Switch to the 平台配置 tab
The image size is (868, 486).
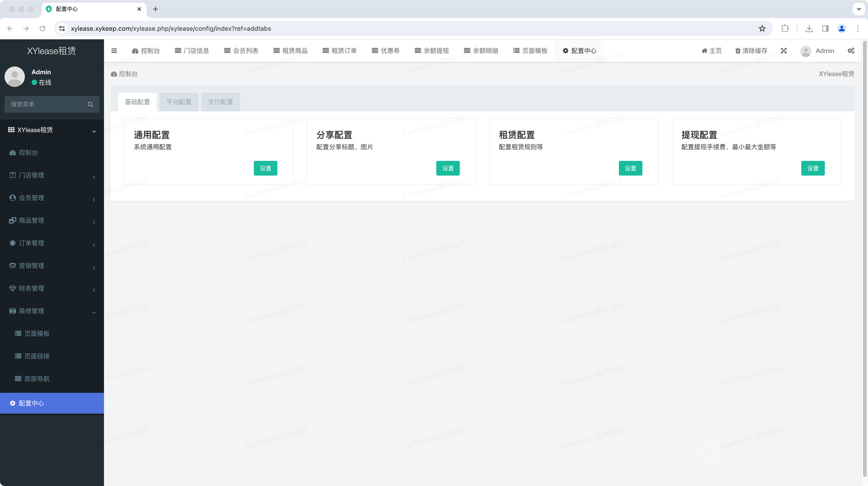[179, 102]
